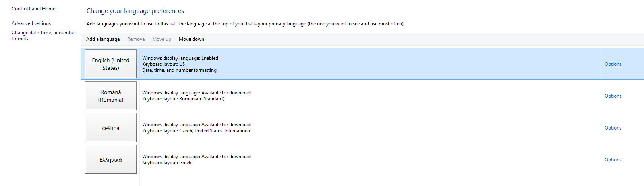Open Options for the Ελληνικά language

click(613, 160)
